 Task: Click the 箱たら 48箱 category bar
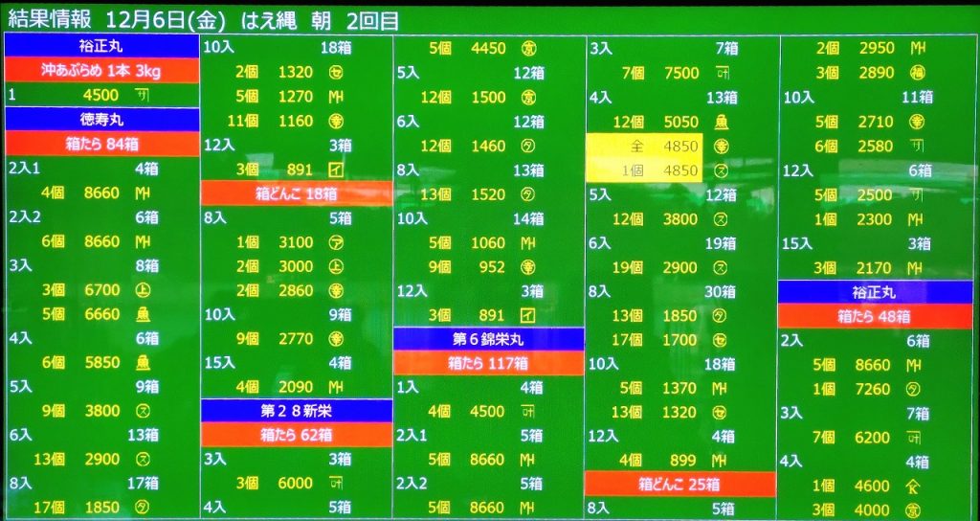coord(875,316)
